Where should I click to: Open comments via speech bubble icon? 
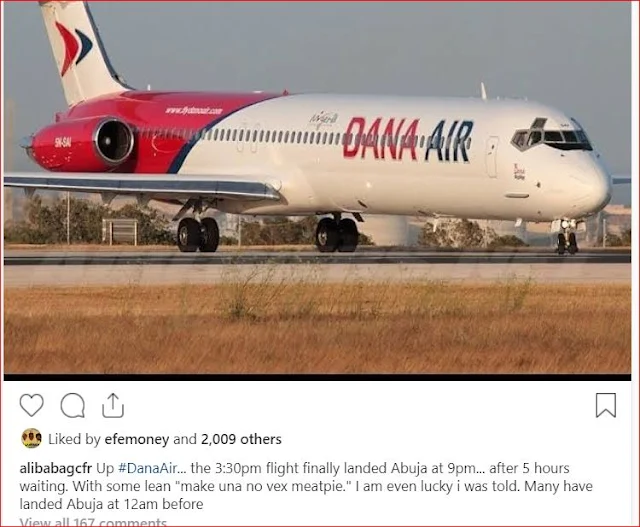click(x=73, y=405)
